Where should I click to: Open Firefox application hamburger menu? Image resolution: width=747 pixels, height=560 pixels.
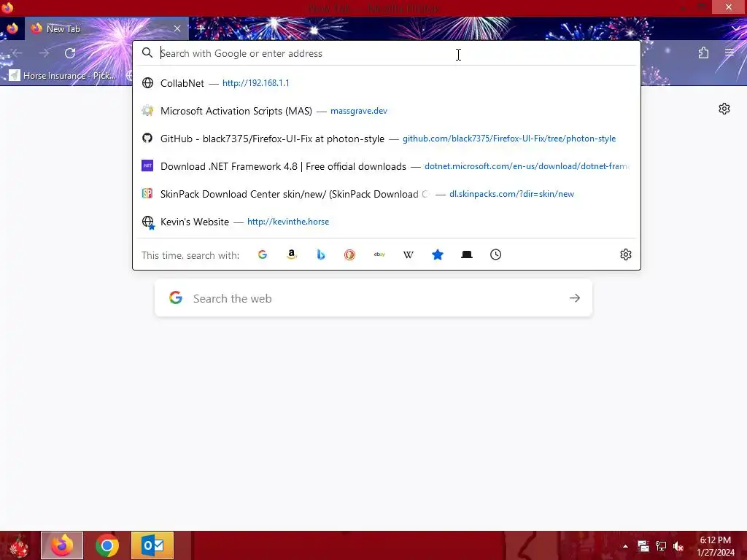click(729, 52)
